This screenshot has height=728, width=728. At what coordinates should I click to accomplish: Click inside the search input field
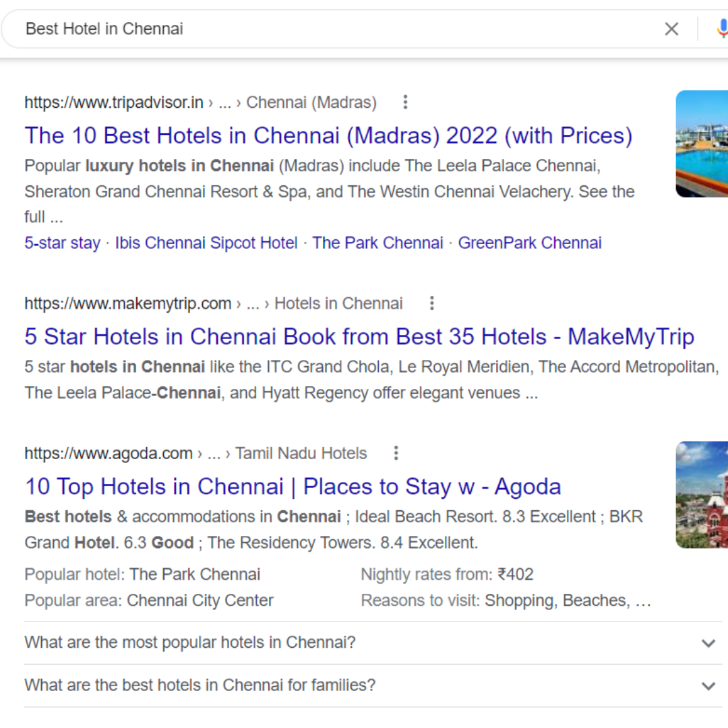pos(270,29)
